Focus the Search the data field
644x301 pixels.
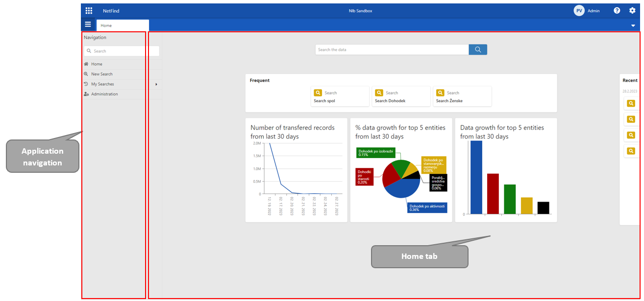click(392, 49)
